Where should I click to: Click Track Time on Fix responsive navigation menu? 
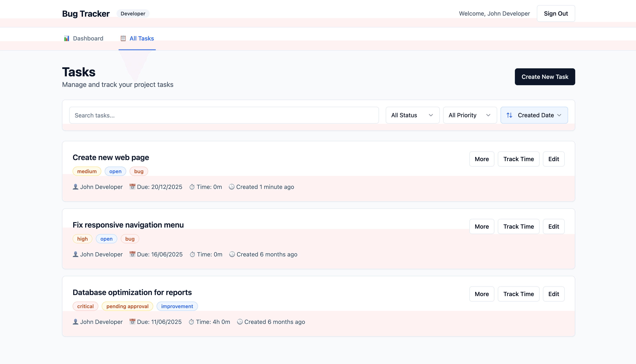518,226
